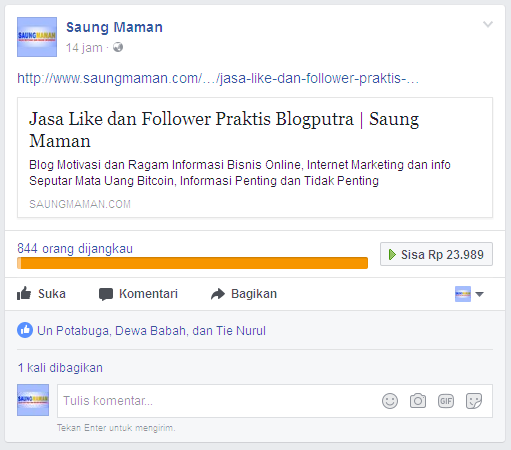Click the SAUNGMAMAN.COM domain label

[80, 204]
